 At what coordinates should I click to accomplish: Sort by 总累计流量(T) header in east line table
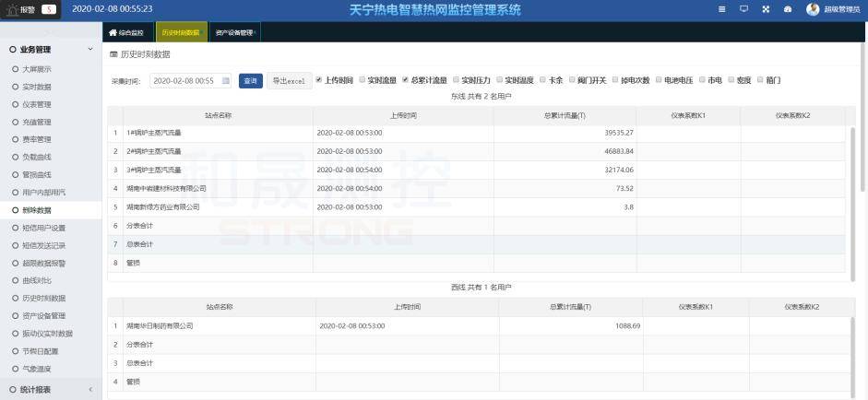[565, 115]
